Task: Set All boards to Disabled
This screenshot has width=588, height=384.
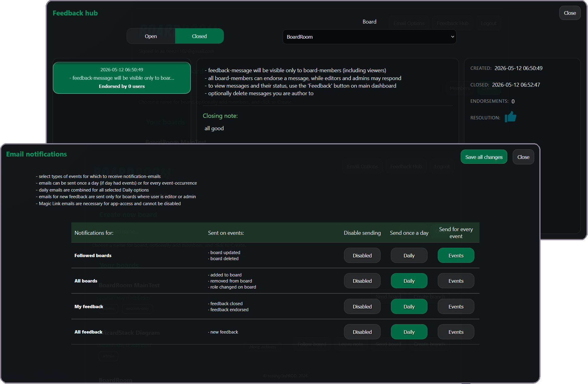Action: click(x=362, y=281)
